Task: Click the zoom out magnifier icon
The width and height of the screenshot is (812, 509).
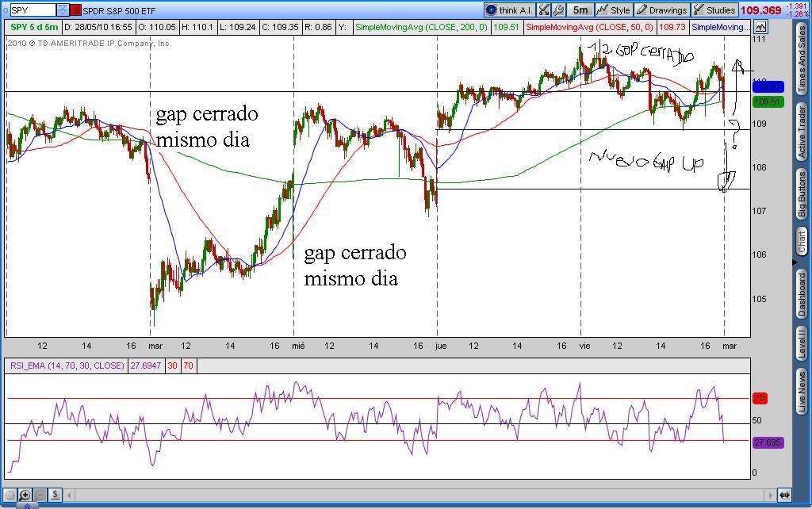Action: pyautogui.click(x=40, y=495)
